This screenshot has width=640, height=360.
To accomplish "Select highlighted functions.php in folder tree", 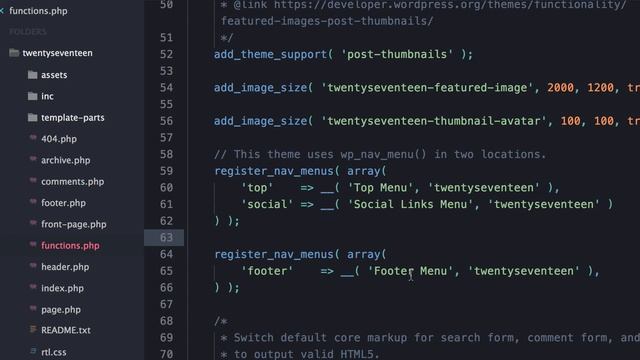I will tap(70, 246).
